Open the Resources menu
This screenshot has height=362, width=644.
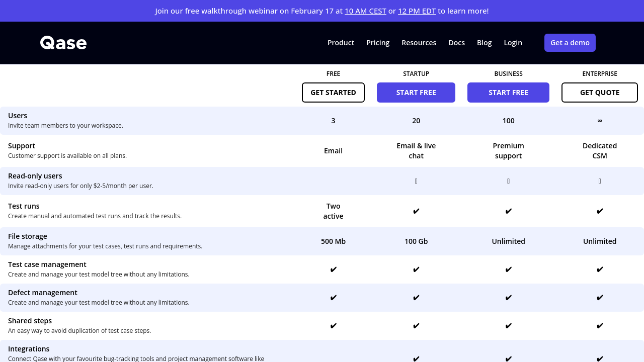coord(419,43)
